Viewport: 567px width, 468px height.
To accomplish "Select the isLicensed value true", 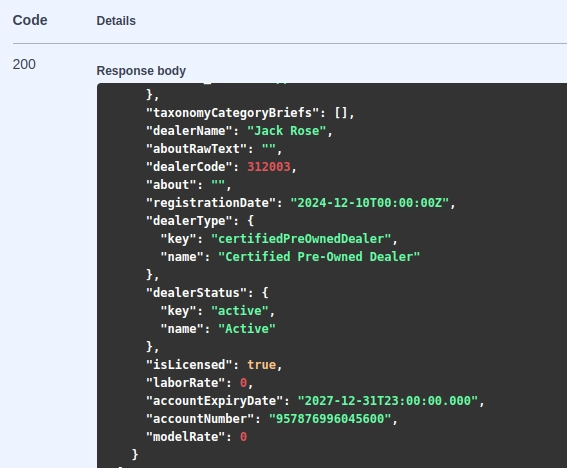I will pyautogui.click(x=261, y=365).
